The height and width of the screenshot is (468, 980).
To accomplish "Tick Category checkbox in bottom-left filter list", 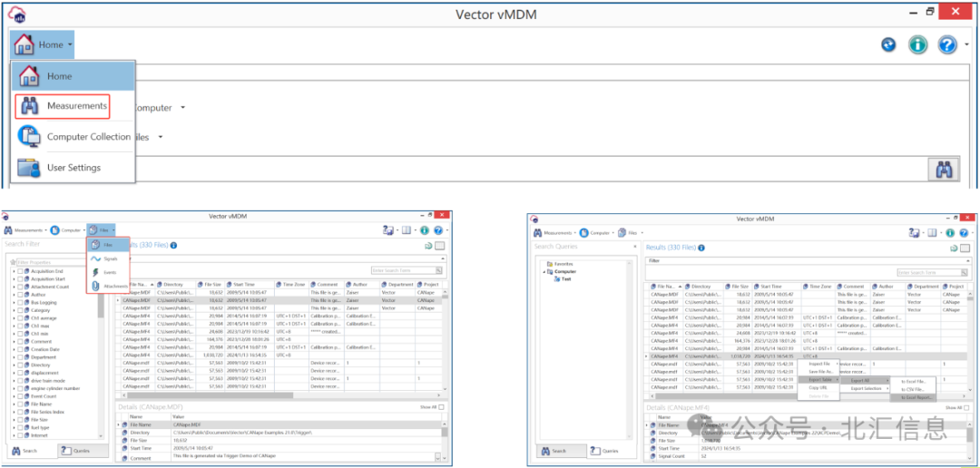I will pos(20,310).
